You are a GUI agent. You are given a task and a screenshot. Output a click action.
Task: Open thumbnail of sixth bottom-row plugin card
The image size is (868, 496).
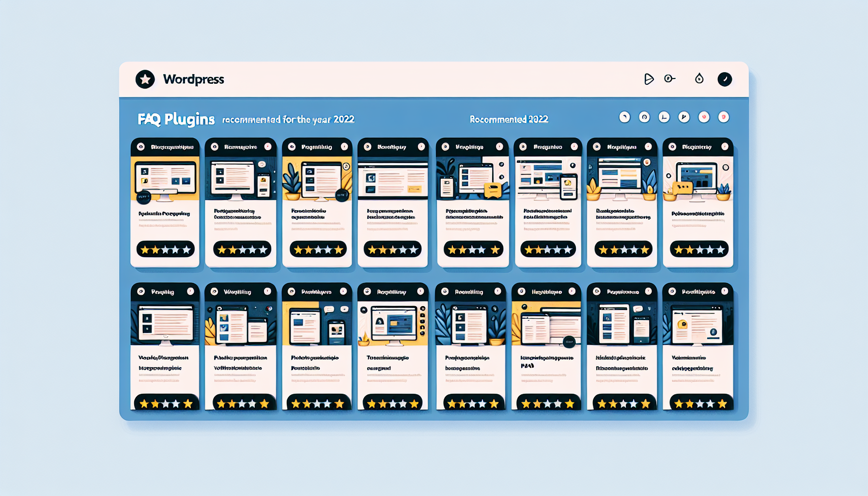(546, 324)
